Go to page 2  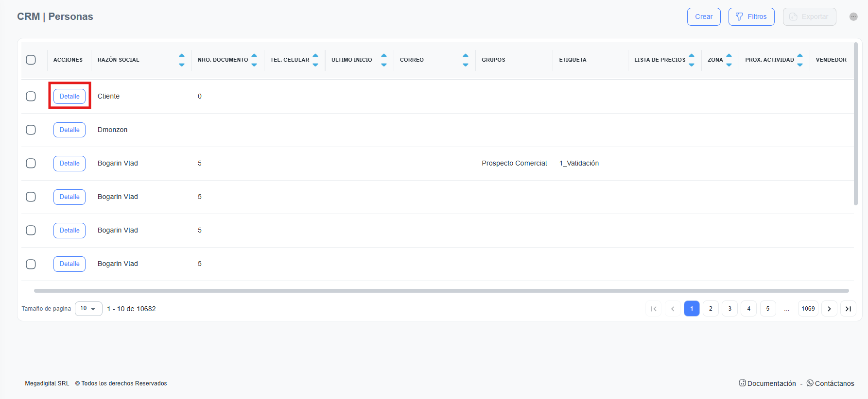(x=711, y=309)
